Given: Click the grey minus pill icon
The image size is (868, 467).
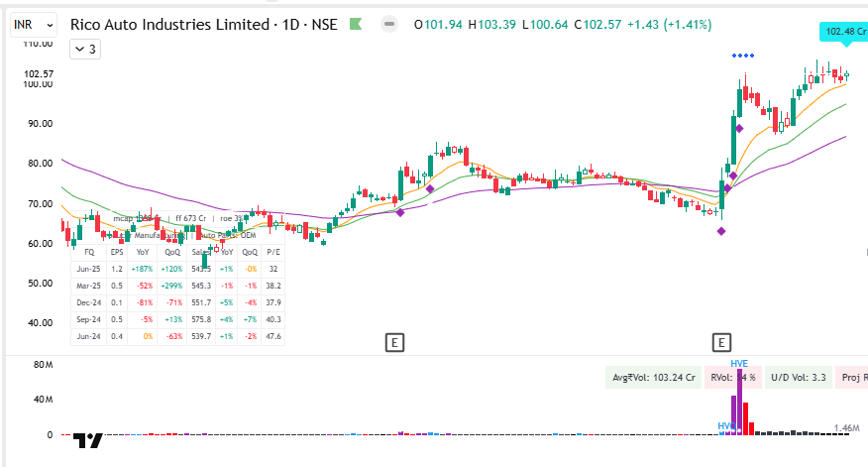Looking at the screenshot, I should [x=389, y=25].
